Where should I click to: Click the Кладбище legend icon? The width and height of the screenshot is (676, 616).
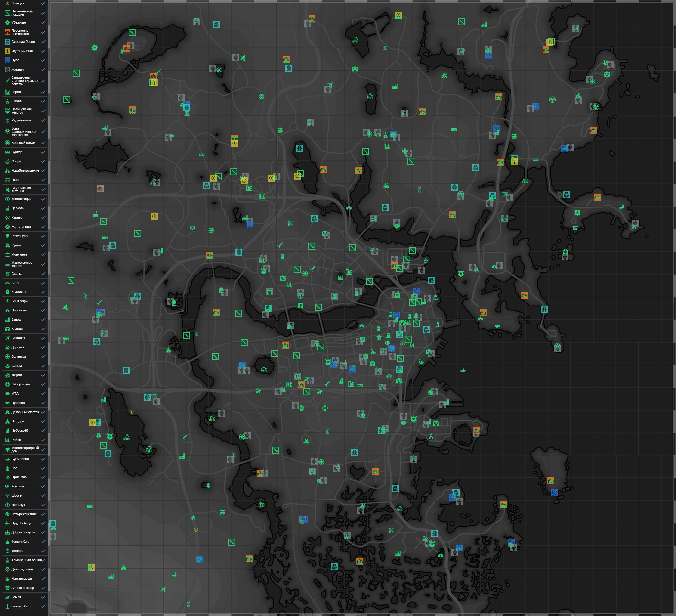coord(7,292)
